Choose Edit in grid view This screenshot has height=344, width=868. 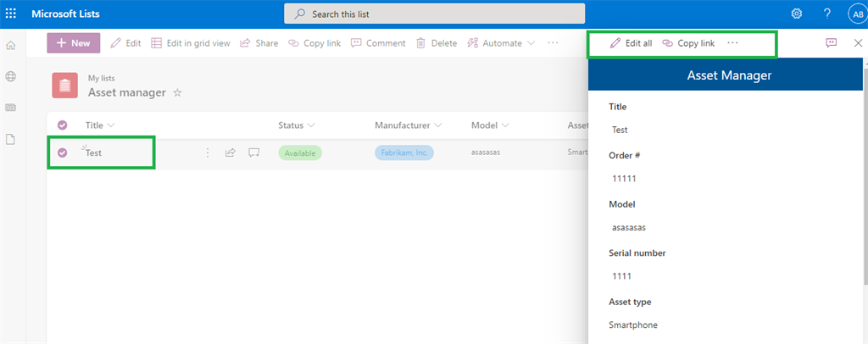point(191,43)
